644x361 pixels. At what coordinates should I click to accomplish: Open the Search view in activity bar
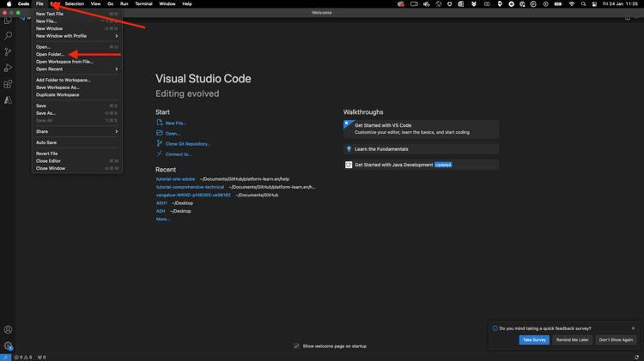(8, 36)
